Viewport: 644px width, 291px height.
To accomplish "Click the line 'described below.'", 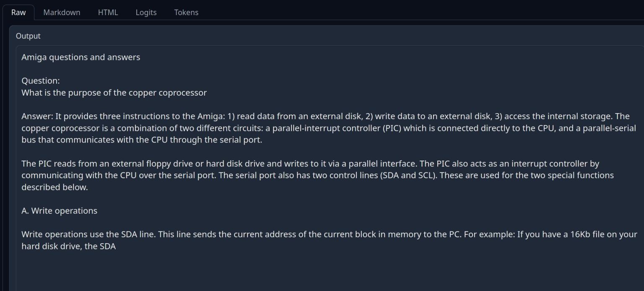I will [55, 187].
